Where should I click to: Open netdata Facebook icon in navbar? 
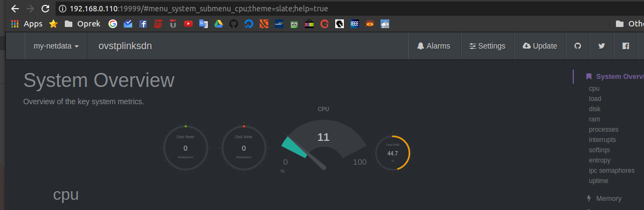coord(626,46)
